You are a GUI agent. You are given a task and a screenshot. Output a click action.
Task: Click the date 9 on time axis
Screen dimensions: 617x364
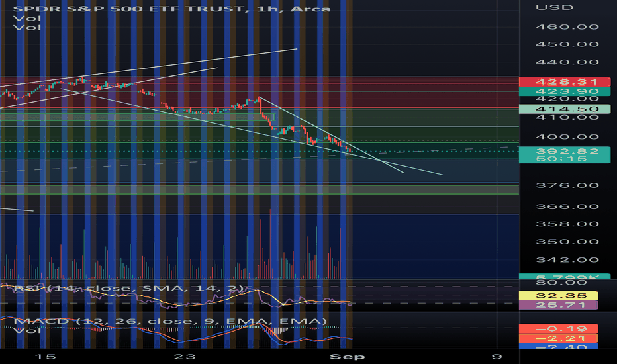click(x=497, y=357)
